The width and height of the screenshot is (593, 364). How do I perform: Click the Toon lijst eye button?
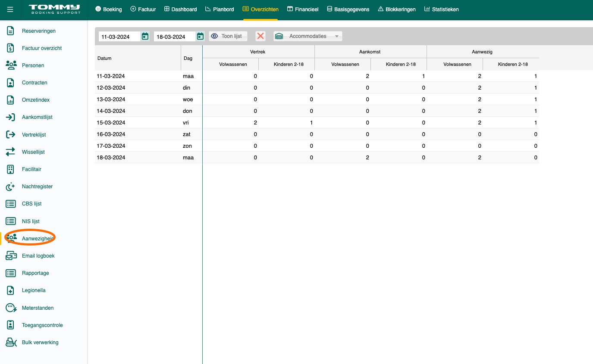pyautogui.click(x=229, y=36)
